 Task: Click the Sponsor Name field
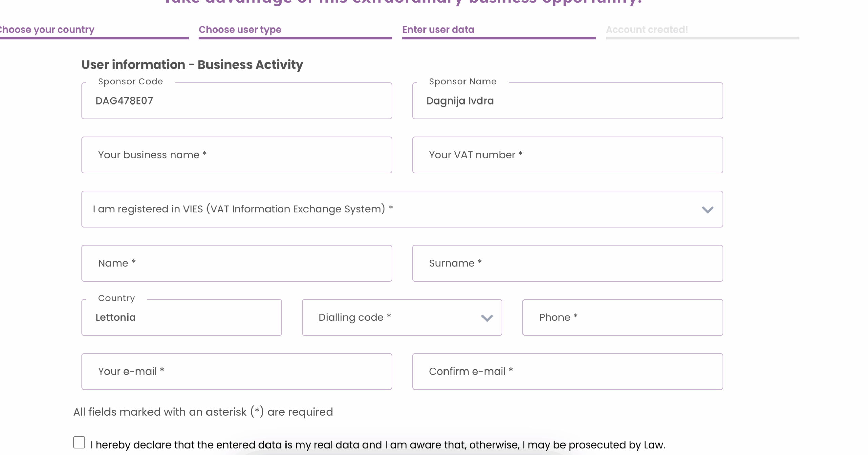(567, 101)
